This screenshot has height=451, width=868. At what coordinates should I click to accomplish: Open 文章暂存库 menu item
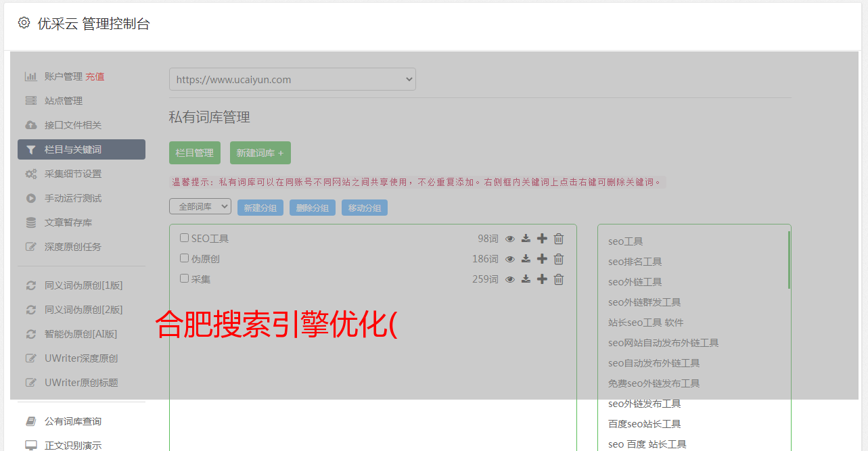68,222
